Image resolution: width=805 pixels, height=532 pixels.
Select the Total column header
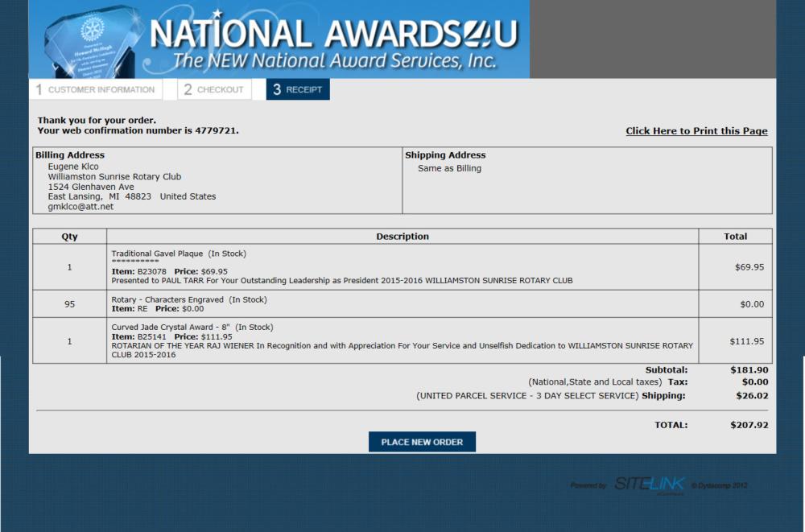pyautogui.click(x=735, y=237)
